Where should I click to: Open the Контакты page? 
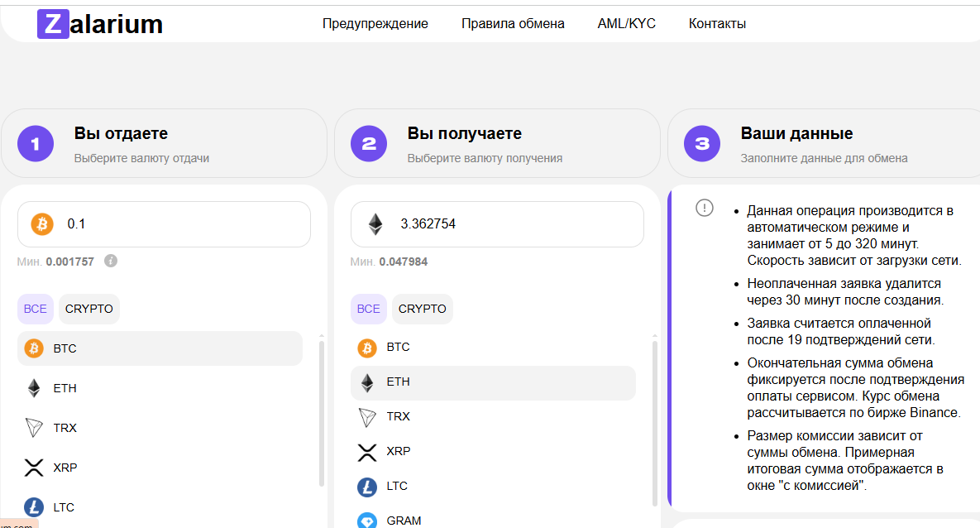point(718,24)
